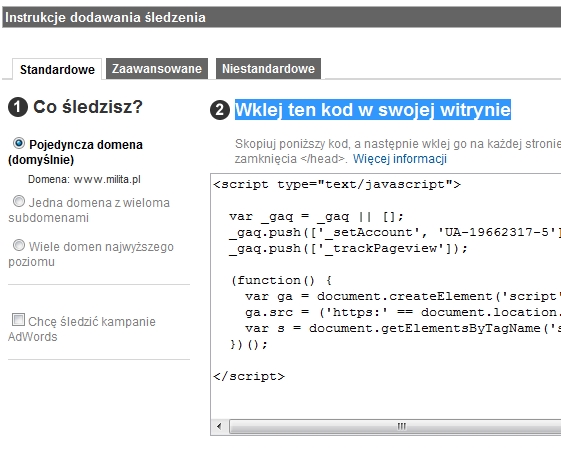Click the var _gaq declaration line
The height and width of the screenshot is (451, 561).
pyautogui.click(x=316, y=216)
